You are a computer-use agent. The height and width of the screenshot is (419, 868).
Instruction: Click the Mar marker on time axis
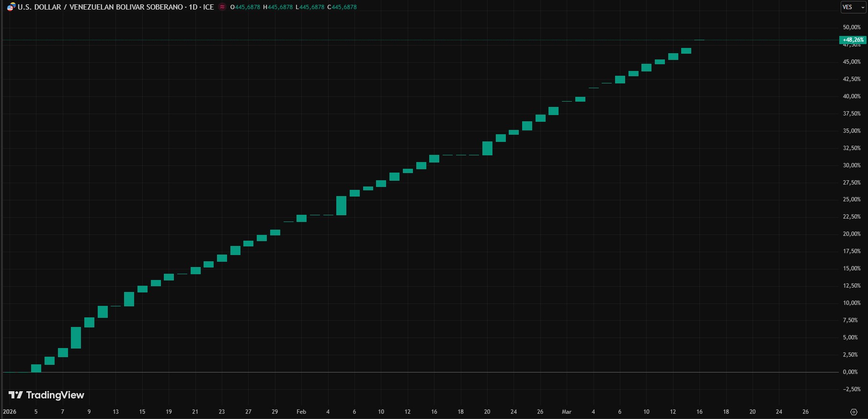[567, 412]
